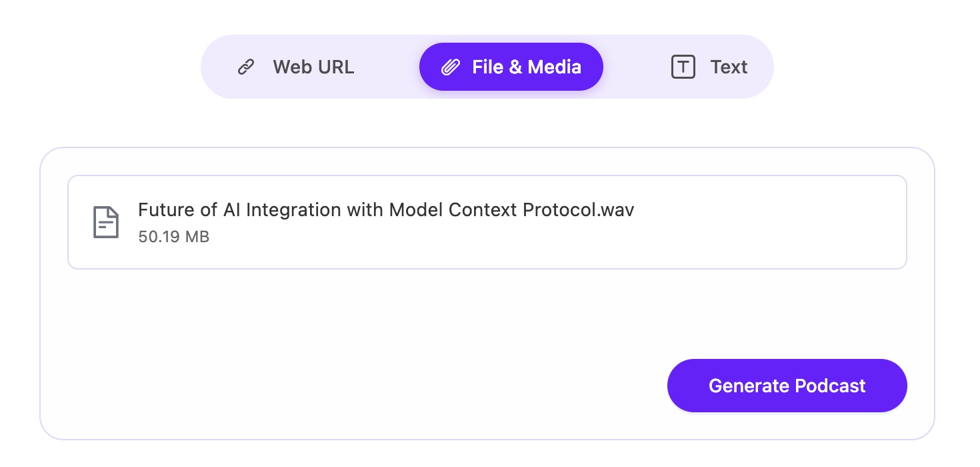980x467 pixels.
Task: Click the document icon beside the .wav file
Action: coord(105,222)
